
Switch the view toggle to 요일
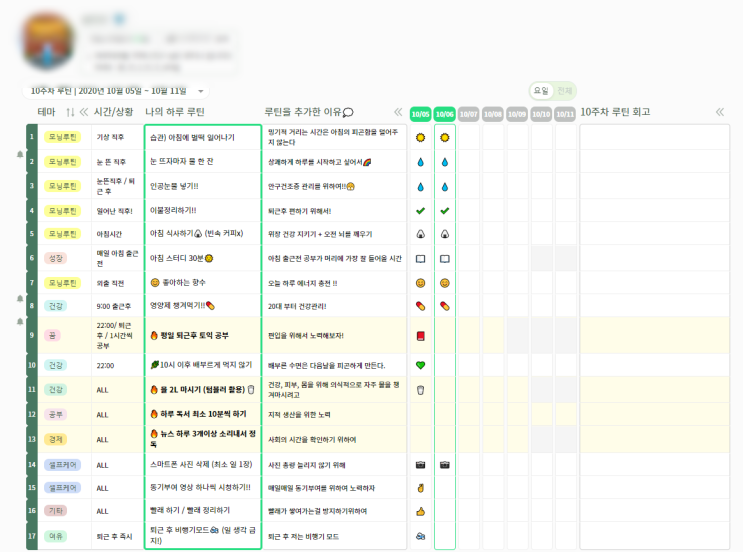click(x=541, y=90)
